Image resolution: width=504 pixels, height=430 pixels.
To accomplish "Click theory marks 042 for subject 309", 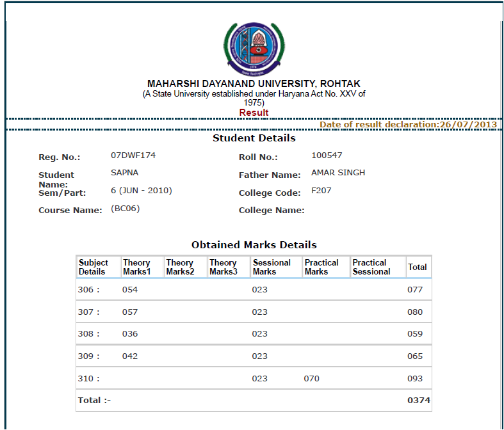I will click(130, 356).
